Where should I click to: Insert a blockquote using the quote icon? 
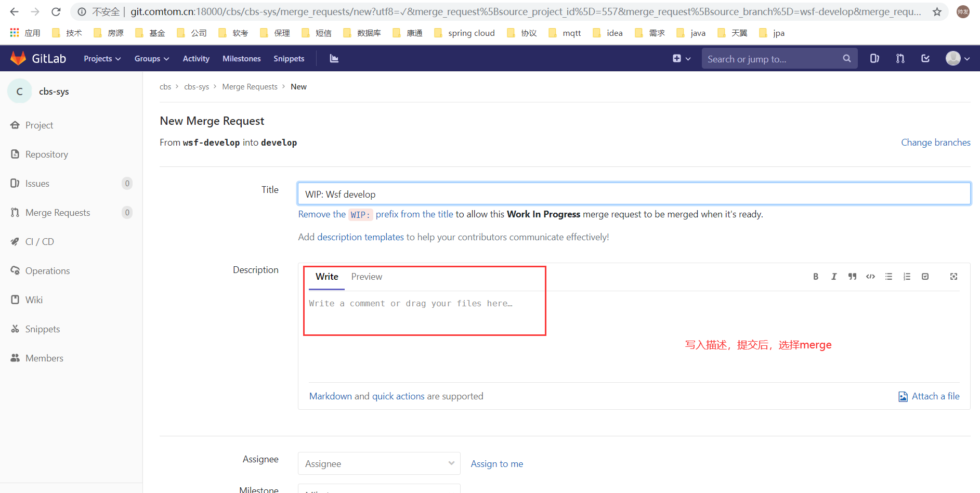point(852,276)
